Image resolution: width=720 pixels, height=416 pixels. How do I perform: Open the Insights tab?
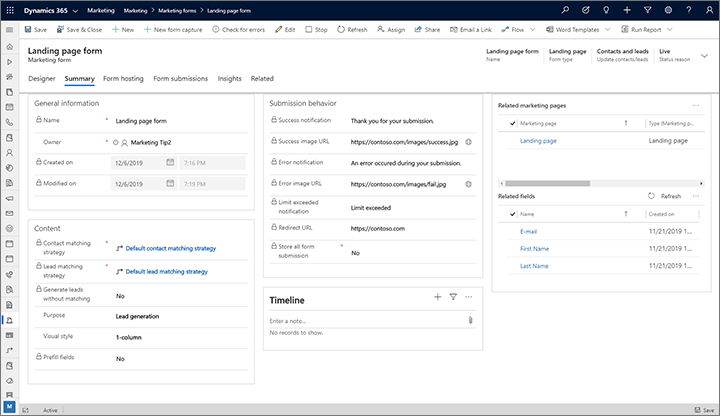tap(229, 78)
